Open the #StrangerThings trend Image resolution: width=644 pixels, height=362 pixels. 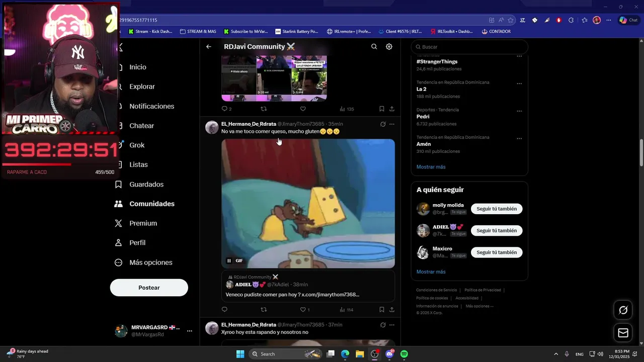(x=437, y=61)
